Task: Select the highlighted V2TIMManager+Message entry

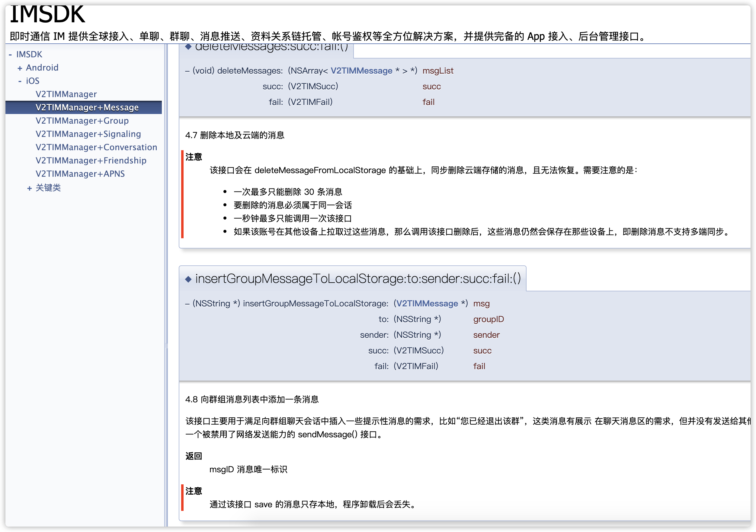Action: coord(87,107)
